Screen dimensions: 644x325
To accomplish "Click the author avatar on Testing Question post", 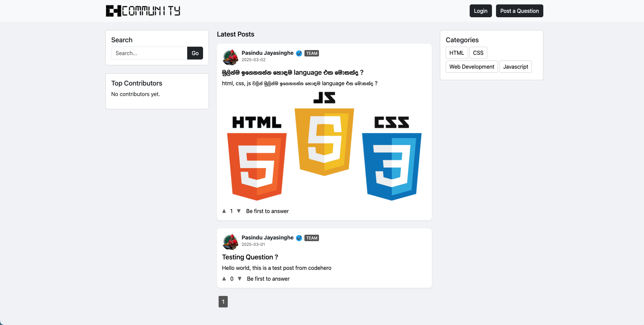I will pyautogui.click(x=230, y=241).
